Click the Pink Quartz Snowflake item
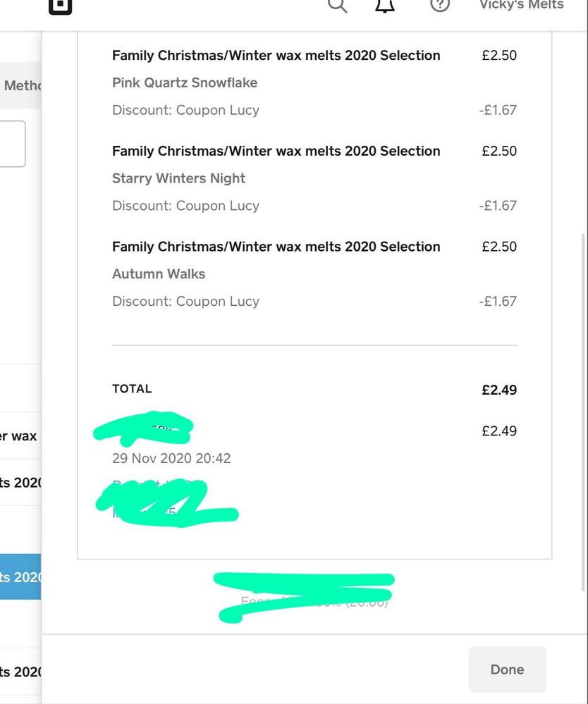588x704 pixels. click(185, 82)
